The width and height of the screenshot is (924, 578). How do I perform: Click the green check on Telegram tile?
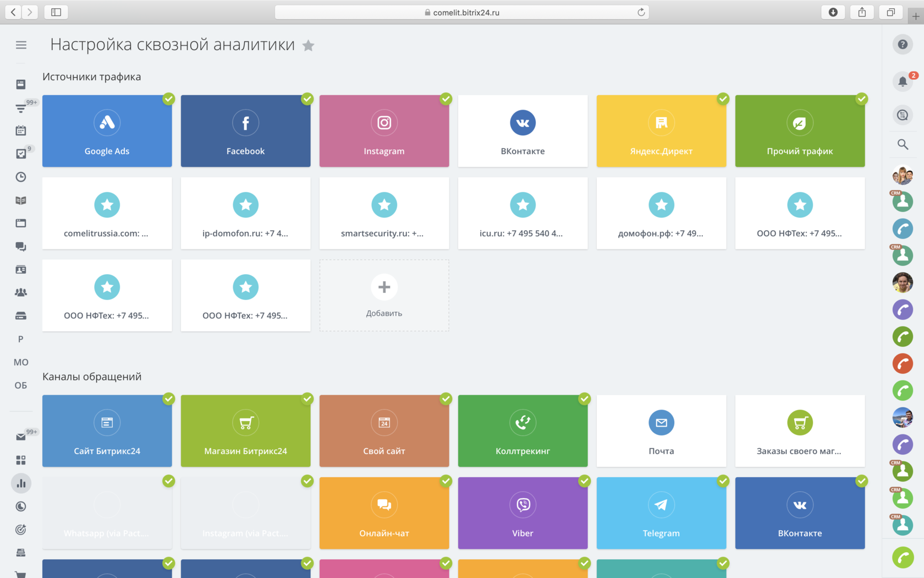pos(723,481)
